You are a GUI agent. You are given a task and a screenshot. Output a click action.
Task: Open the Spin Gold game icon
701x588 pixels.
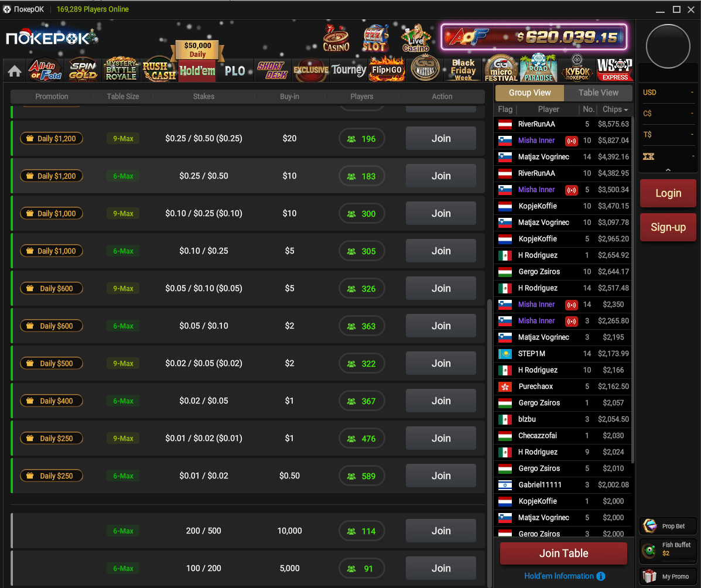click(x=83, y=70)
